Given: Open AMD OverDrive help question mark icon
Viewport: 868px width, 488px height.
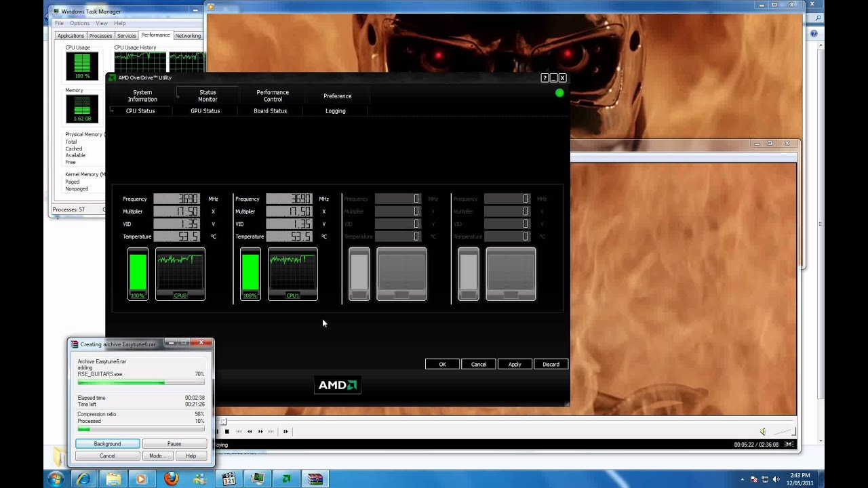Looking at the screenshot, I should coord(545,78).
